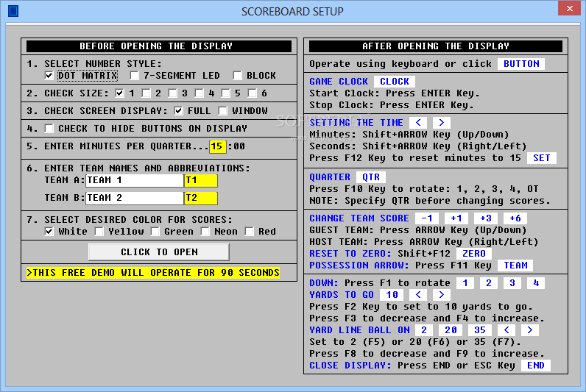586x392 pixels.
Task: Select size 3 checkbox
Action: (173, 93)
